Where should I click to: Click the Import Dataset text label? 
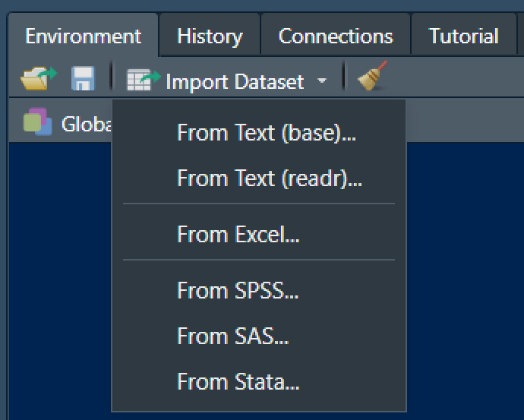pos(235,82)
